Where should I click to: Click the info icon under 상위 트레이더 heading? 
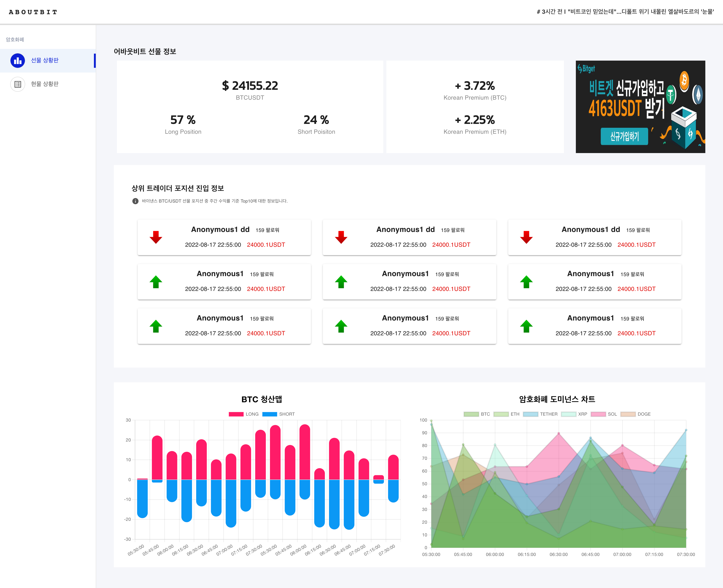tap(135, 201)
